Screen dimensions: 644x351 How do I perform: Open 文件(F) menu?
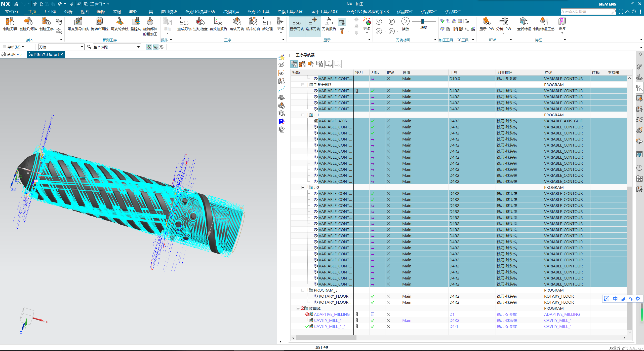[x=11, y=12]
